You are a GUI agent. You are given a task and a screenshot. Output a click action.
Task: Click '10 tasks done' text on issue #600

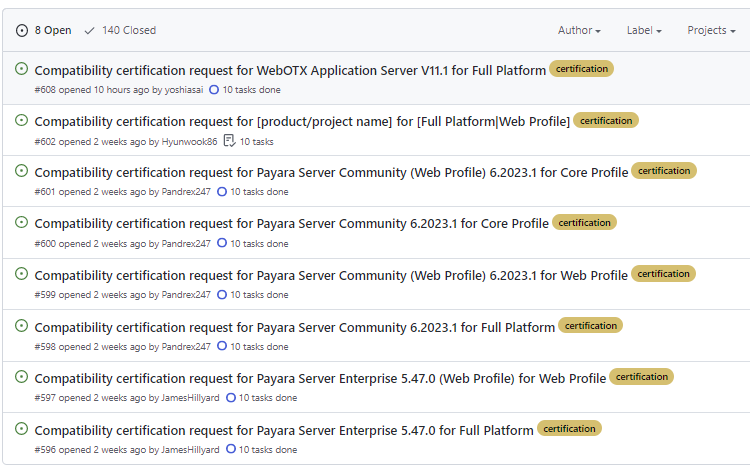coord(259,243)
